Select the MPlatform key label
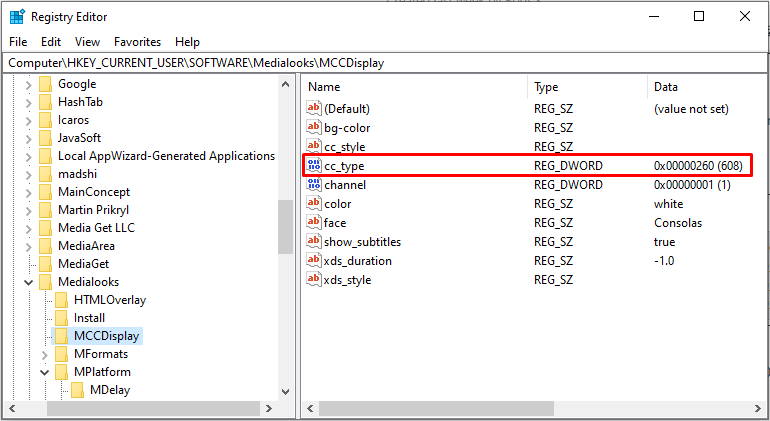The image size is (770, 421). click(x=102, y=372)
